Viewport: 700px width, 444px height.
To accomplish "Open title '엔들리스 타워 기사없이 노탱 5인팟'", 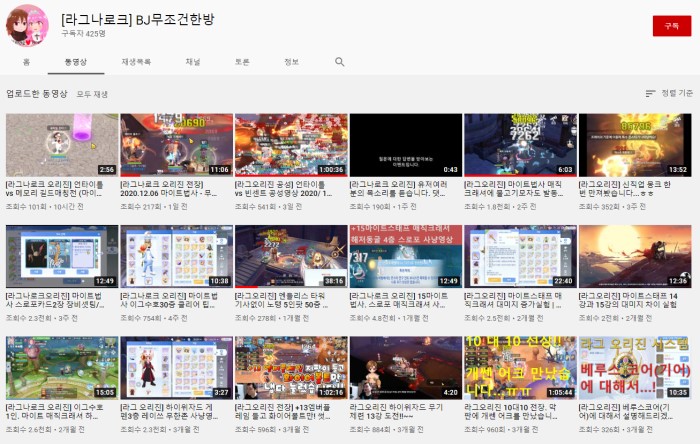I will click(282, 300).
